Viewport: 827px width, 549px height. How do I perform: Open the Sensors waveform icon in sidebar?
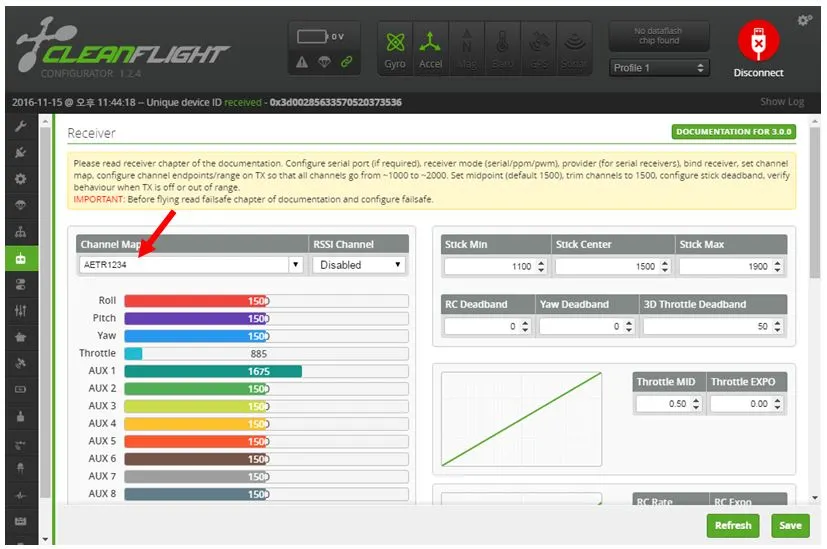tap(21, 495)
